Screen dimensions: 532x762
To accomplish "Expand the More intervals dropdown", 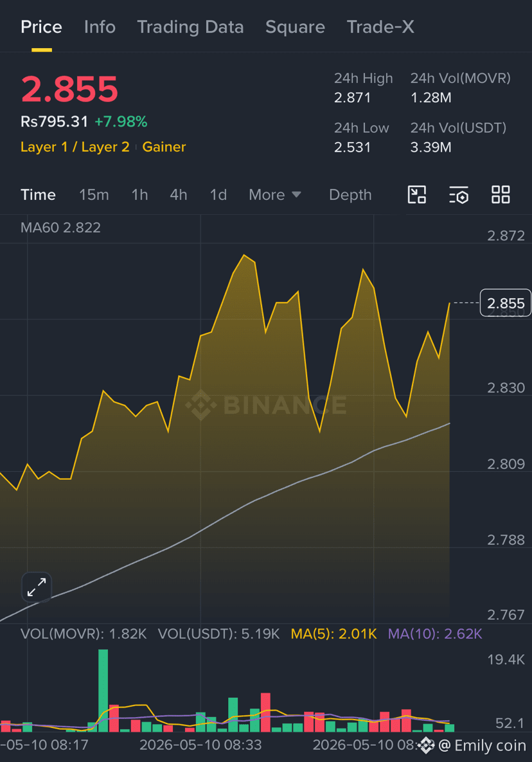I will (274, 195).
